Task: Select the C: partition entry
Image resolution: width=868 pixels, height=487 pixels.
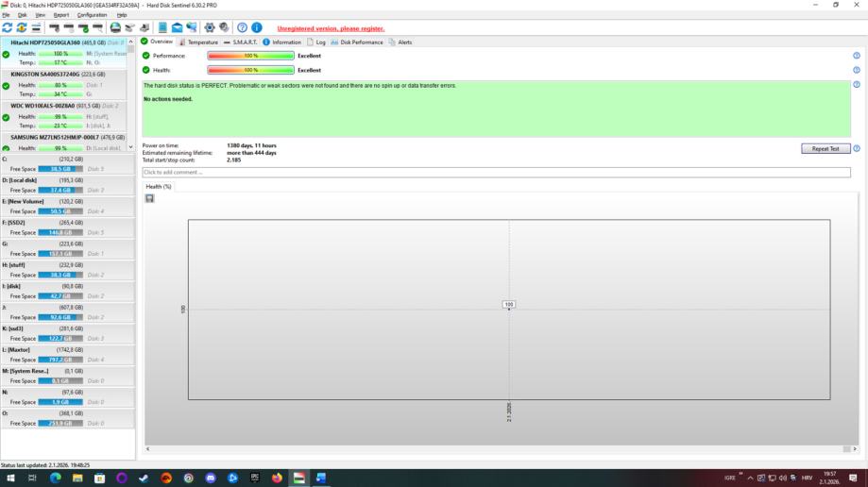Action: click(68, 164)
